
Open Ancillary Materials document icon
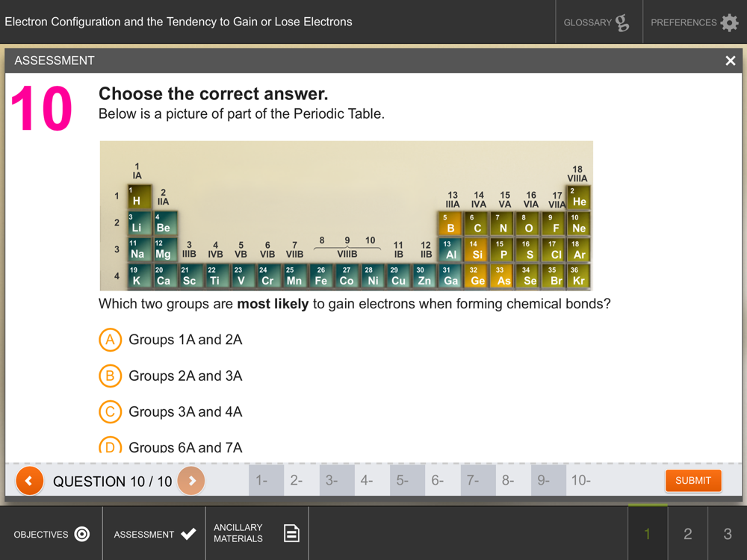(x=291, y=533)
